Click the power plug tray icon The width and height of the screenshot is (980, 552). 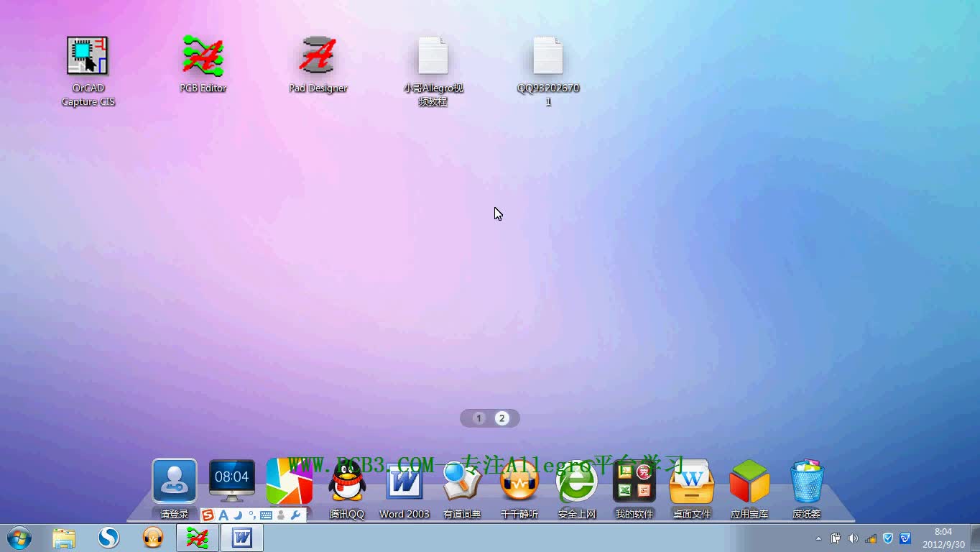(x=836, y=538)
